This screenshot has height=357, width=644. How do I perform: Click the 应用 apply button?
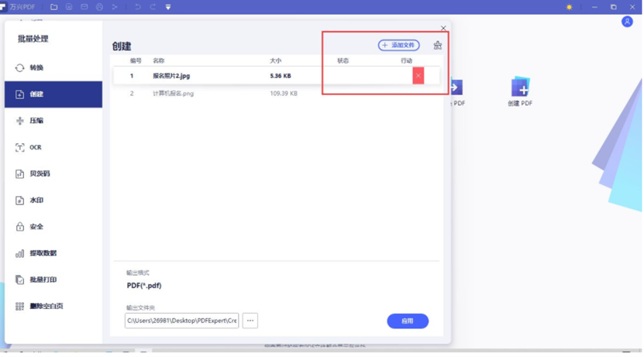point(408,321)
